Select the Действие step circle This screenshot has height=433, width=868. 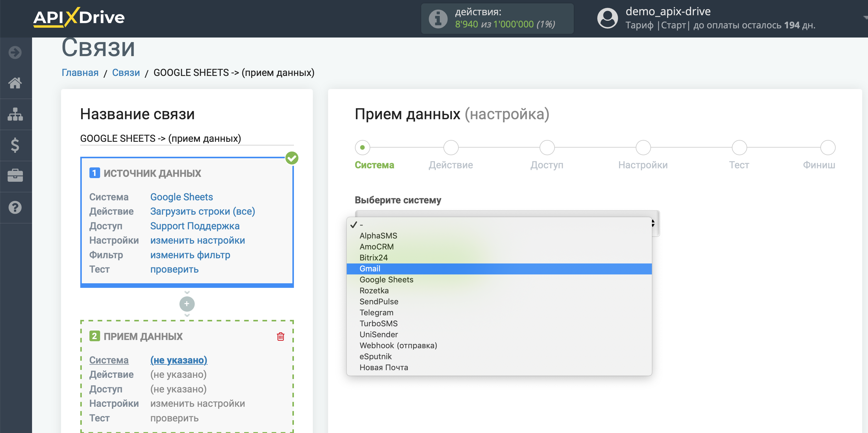tap(451, 148)
